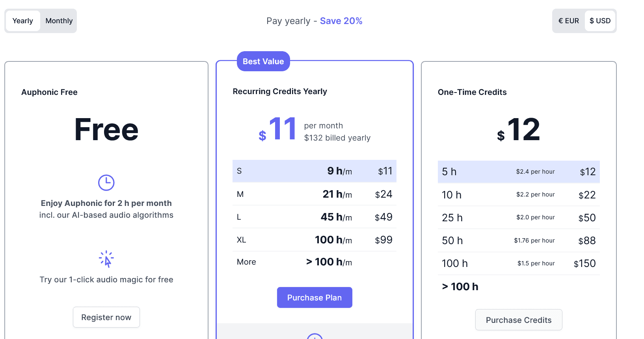Viewport: 644px width, 339px height.
Task: Select the 5 h one-time credits row
Action: coord(519,172)
